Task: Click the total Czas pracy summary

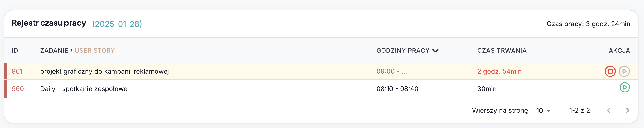Action: (588, 24)
